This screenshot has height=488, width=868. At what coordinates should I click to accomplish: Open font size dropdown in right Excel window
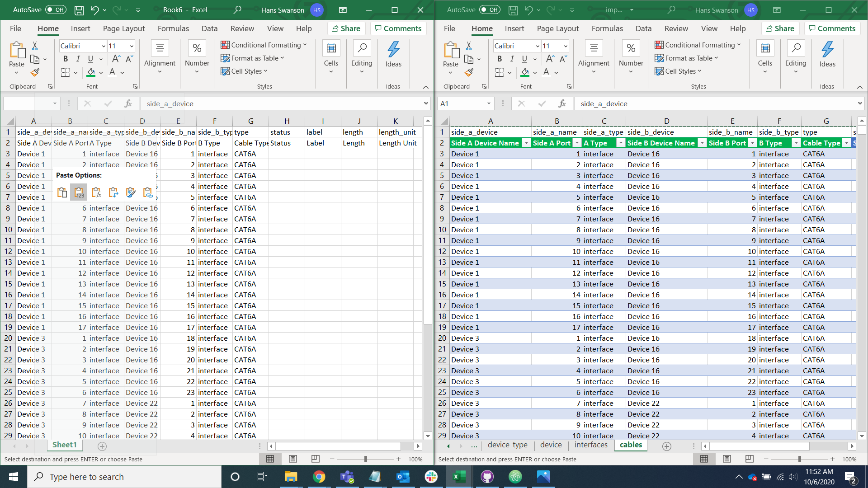tap(566, 46)
